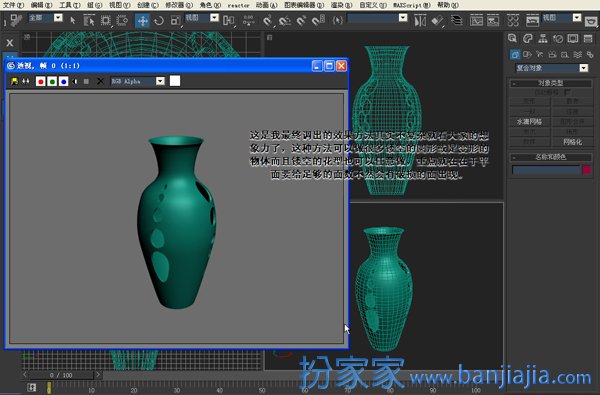Open the named selection sets dropdown
The height and width of the screenshot is (395, 600).
[x=403, y=18]
